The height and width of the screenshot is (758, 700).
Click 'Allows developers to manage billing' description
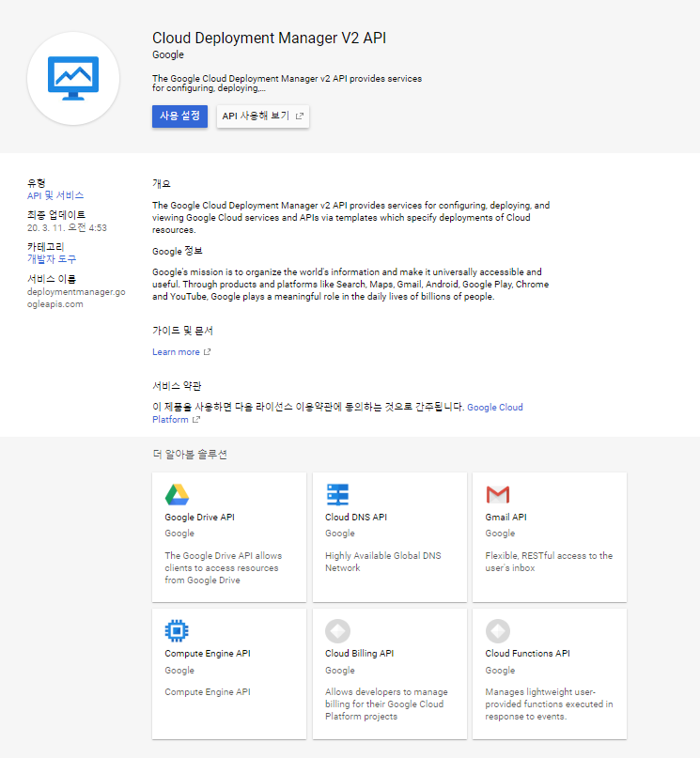(x=386, y=704)
